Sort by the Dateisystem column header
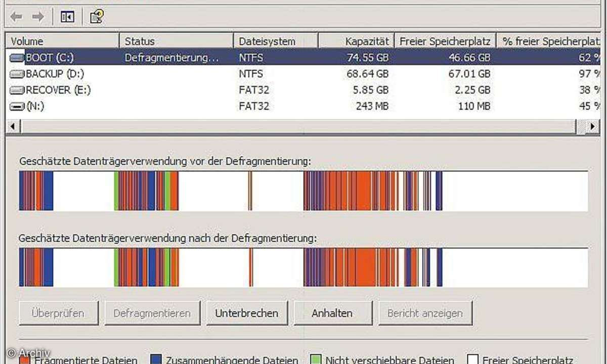 pyautogui.click(x=276, y=41)
